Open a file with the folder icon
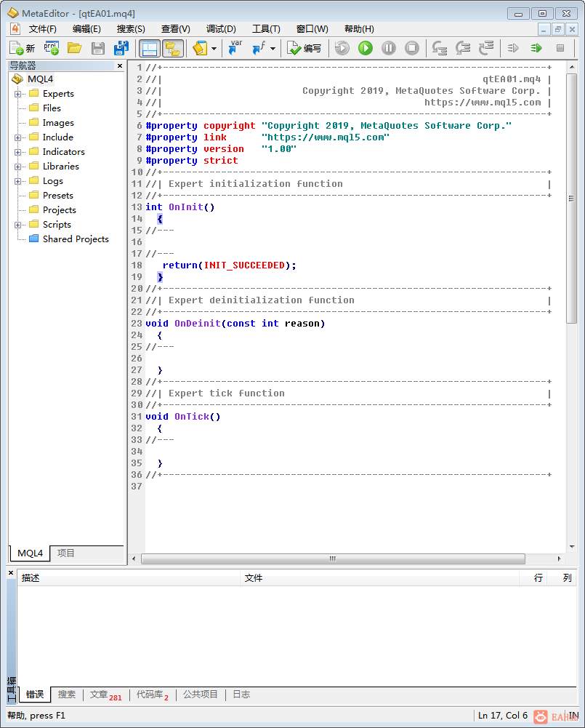The width and height of the screenshot is (585, 728). (x=74, y=48)
